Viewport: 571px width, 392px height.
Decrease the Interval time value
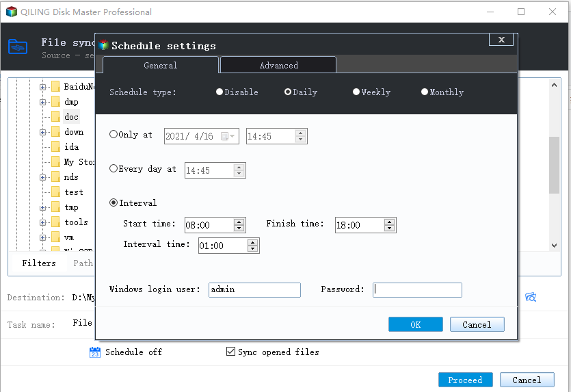[x=252, y=248]
